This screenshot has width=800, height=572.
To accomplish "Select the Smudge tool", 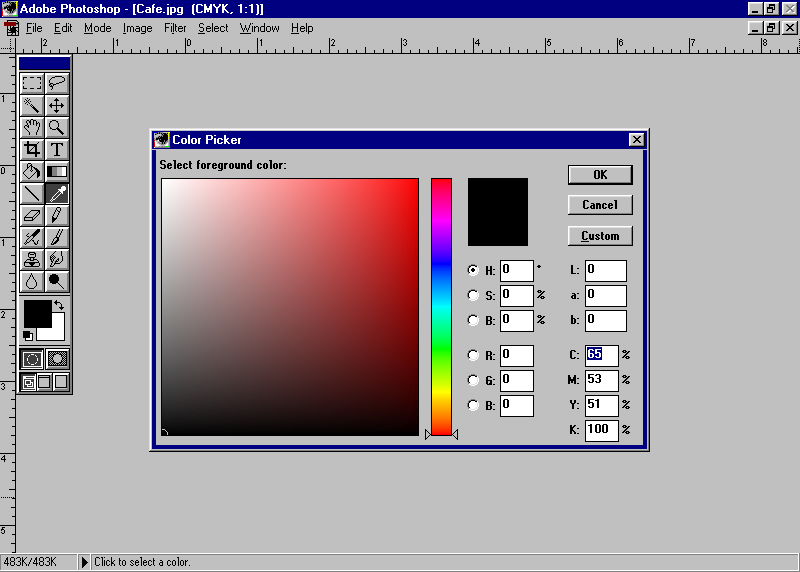I will tap(57, 260).
